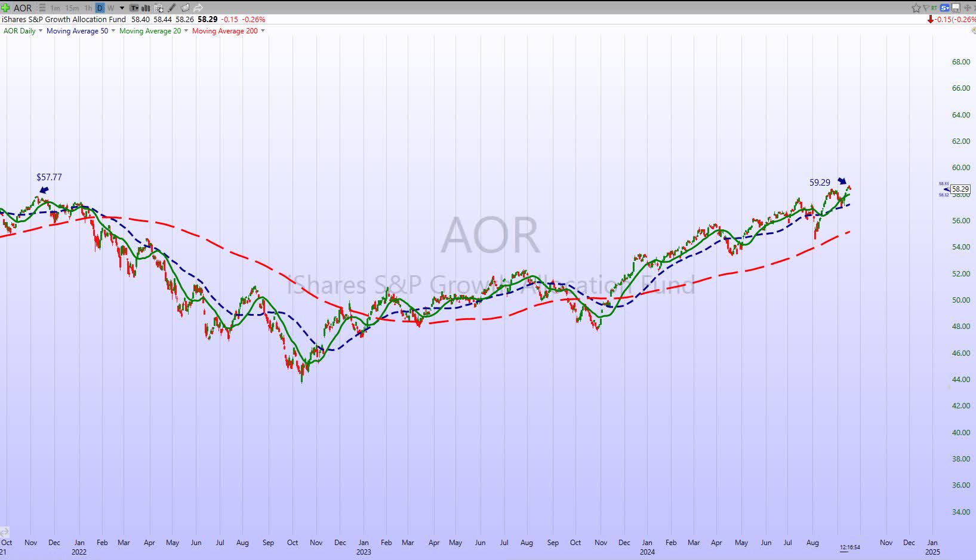Click the AOR ticker symbol field
This screenshot has width=976, height=560.
[x=23, y=8]
